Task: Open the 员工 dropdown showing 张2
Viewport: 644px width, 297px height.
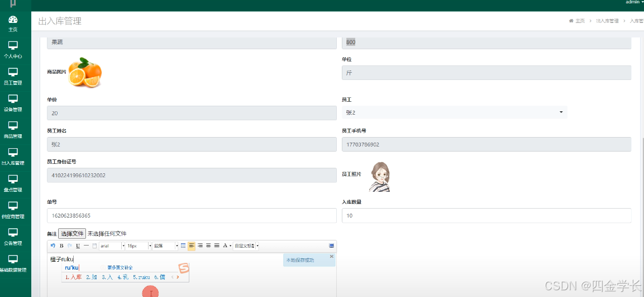Action: [454, 112]
